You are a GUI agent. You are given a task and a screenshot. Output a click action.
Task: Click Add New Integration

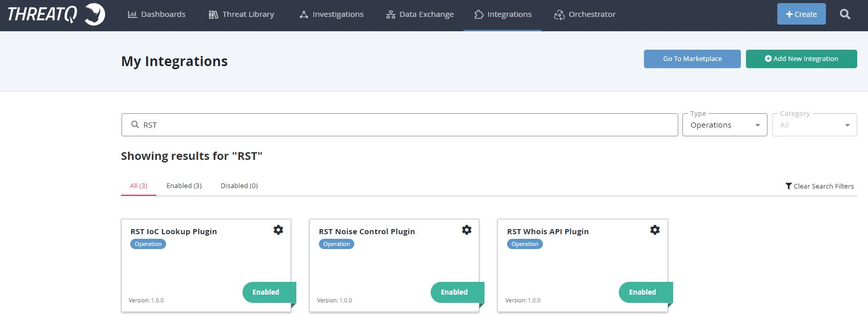click(x=801, y=59)
